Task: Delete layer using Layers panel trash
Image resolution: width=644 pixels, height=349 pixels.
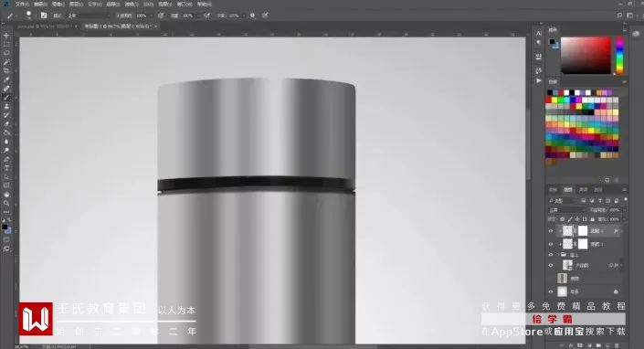Action: pos(618,345)
